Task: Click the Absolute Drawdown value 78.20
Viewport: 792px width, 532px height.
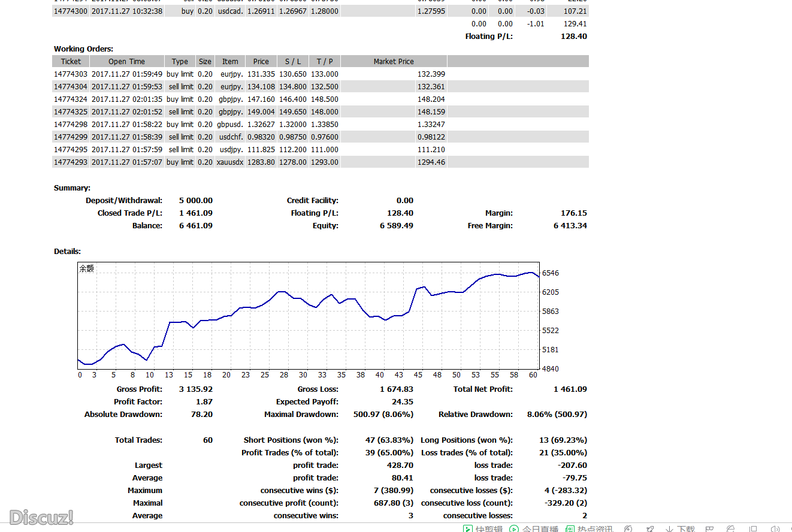Action: [202, 414]
